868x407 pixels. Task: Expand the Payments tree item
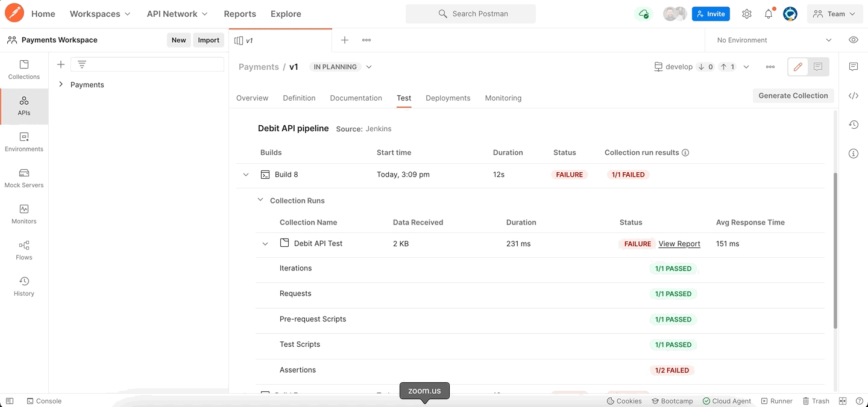pyautogui.click(x=61, y=85)
